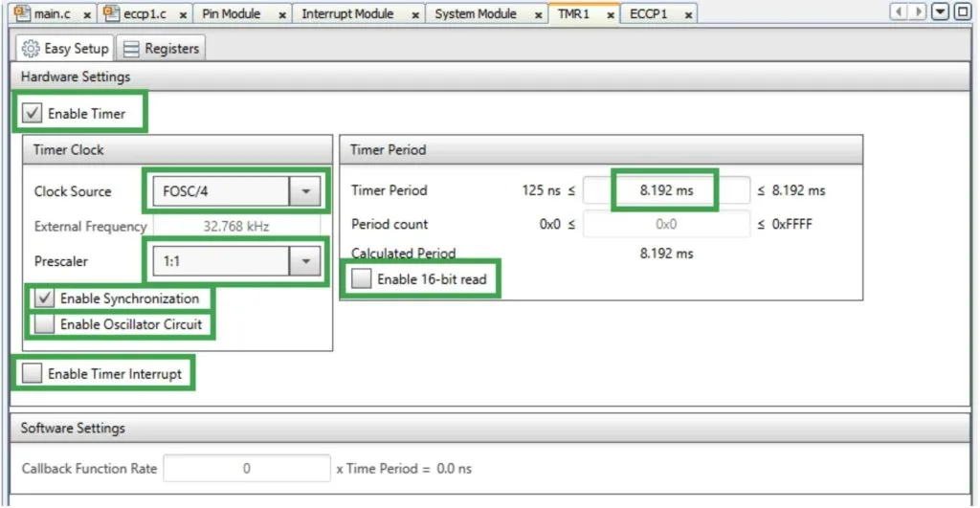Image resolution: width=980 pixels, height=508 pixels.
Task: Open the eccp1.c tab
Action: (x=145, y=13)
